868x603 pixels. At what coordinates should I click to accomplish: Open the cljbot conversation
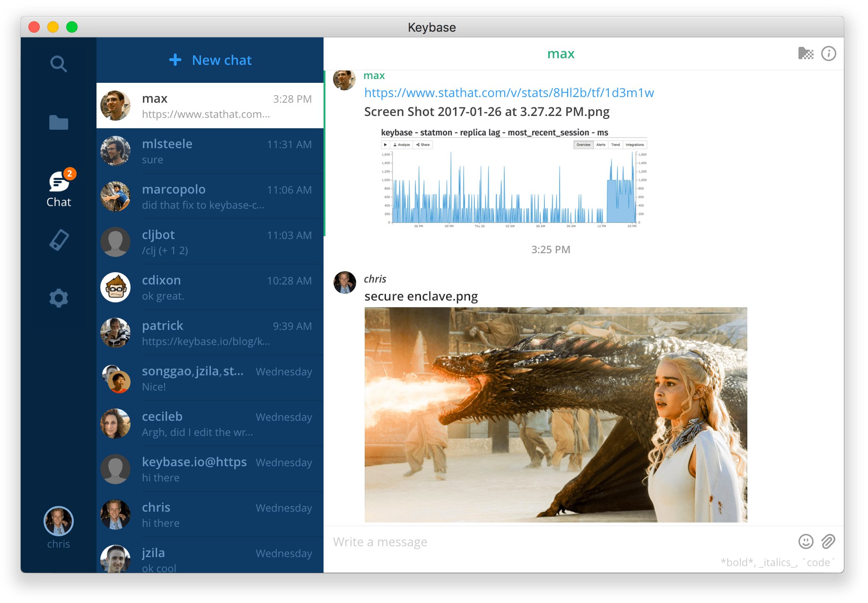coord(210,242)
